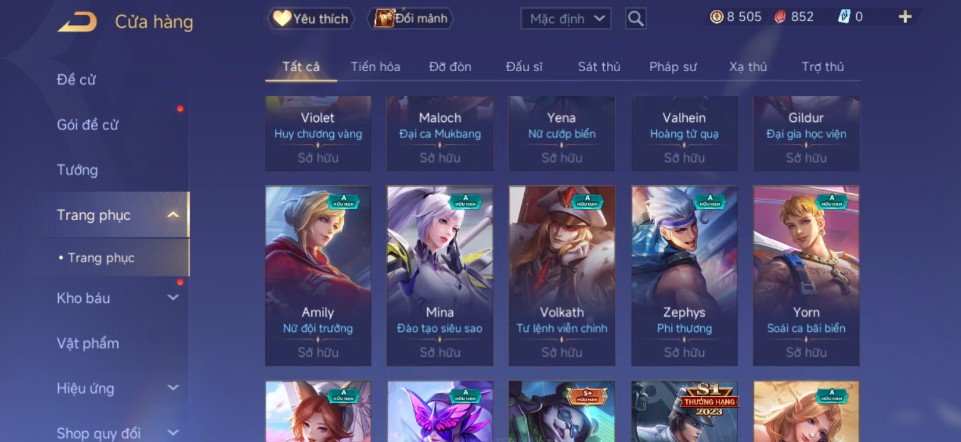
Task: Click the plus icon to add currency
Action: 905,17
